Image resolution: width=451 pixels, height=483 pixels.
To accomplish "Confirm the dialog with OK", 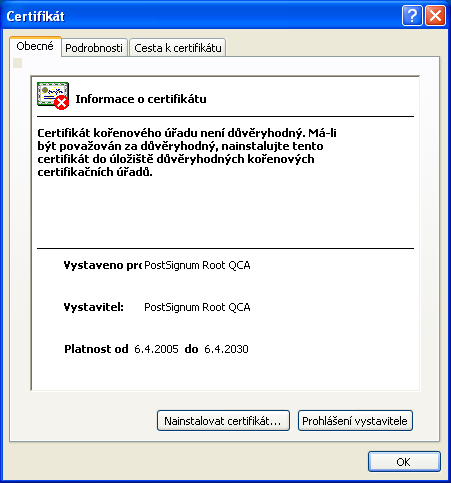I will pyautogui.click(x=404, y=462).
